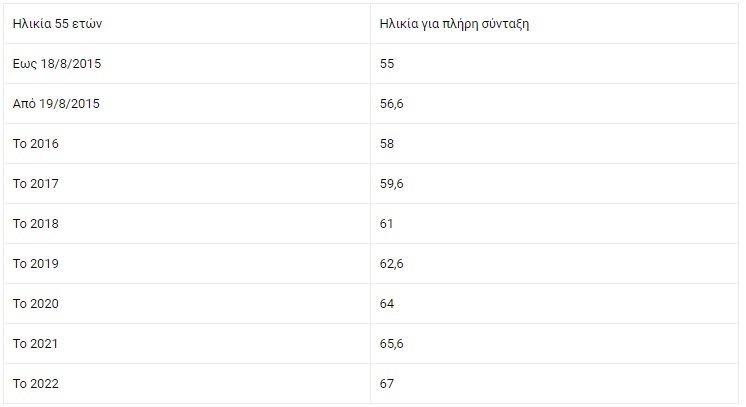Select the pension age value 56,6
The image size is (746, 407).
[x=392, y=104]
